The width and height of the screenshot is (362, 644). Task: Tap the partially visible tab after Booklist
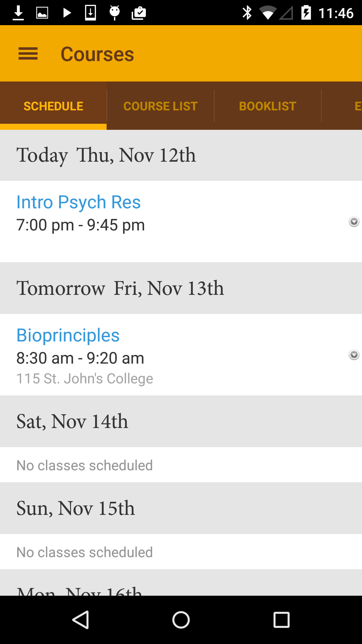(x=357, y=106)
